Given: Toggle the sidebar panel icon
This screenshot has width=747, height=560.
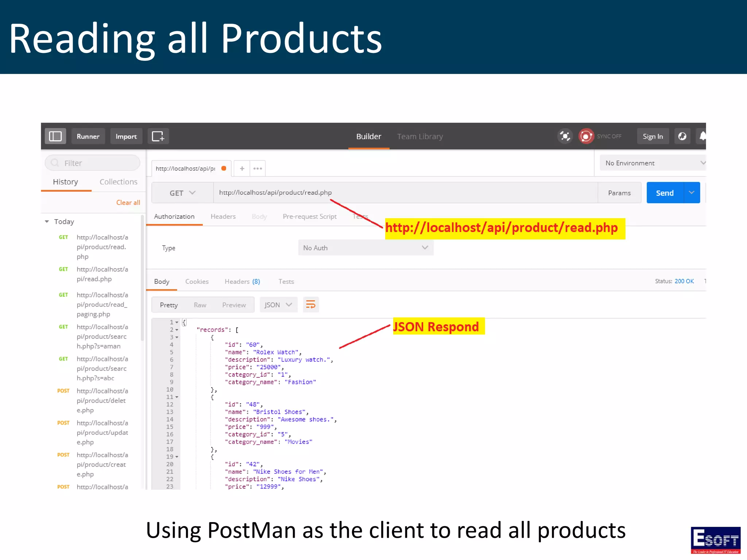Looking at the screenshot, I should click(x=55, y=136).
